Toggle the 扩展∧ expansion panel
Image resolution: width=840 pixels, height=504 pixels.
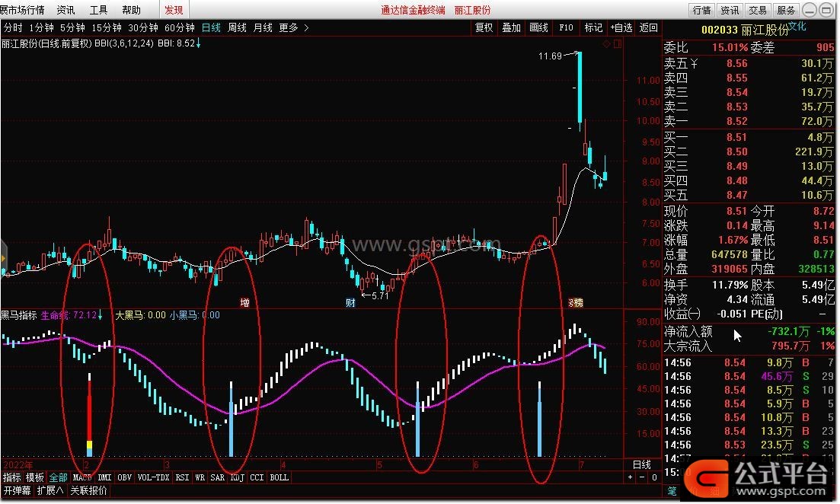(50, 490)
